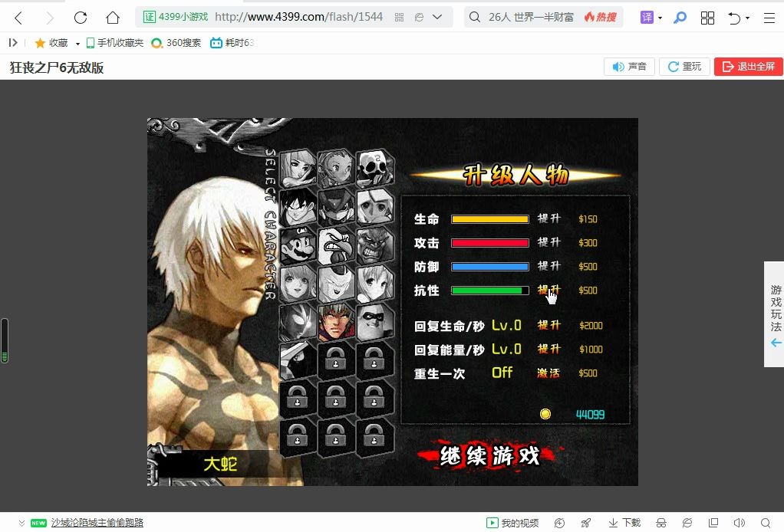Click 提升 to upgrade 生命

pos(549,218)
